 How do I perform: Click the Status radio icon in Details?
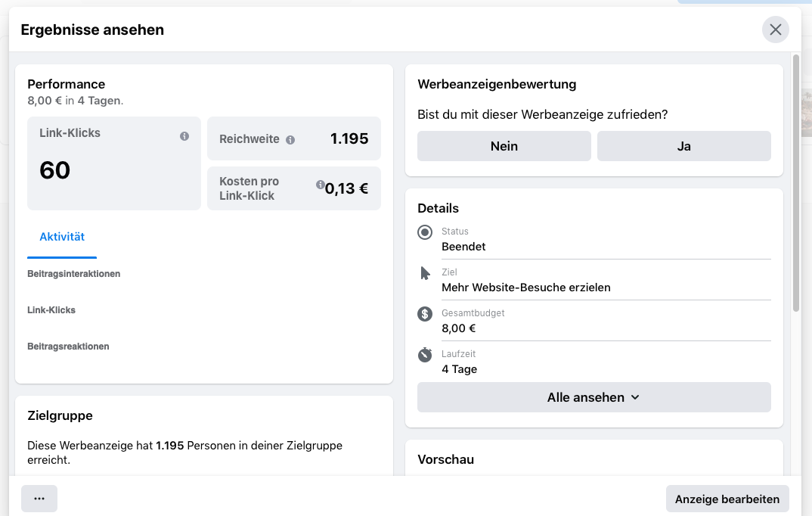(425, 232)
